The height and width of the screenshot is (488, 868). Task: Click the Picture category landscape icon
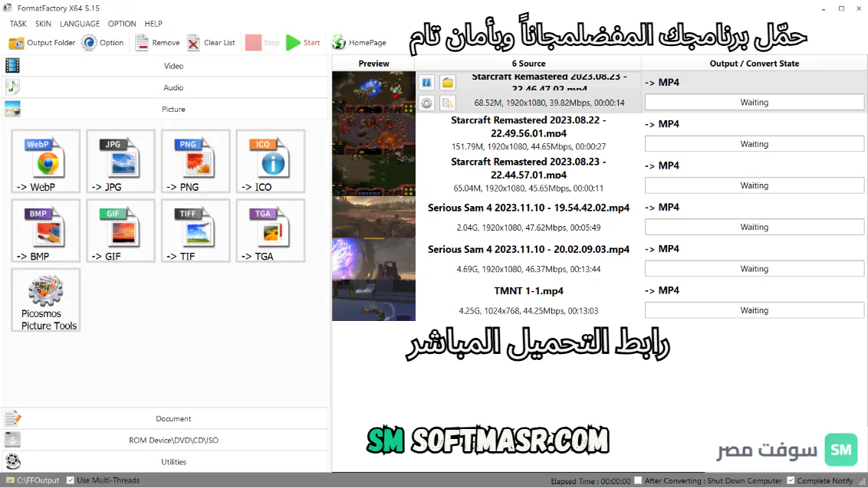12,109
